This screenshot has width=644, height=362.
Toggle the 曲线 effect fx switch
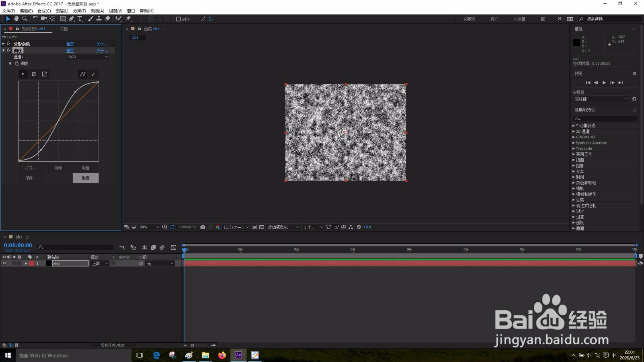8,50
